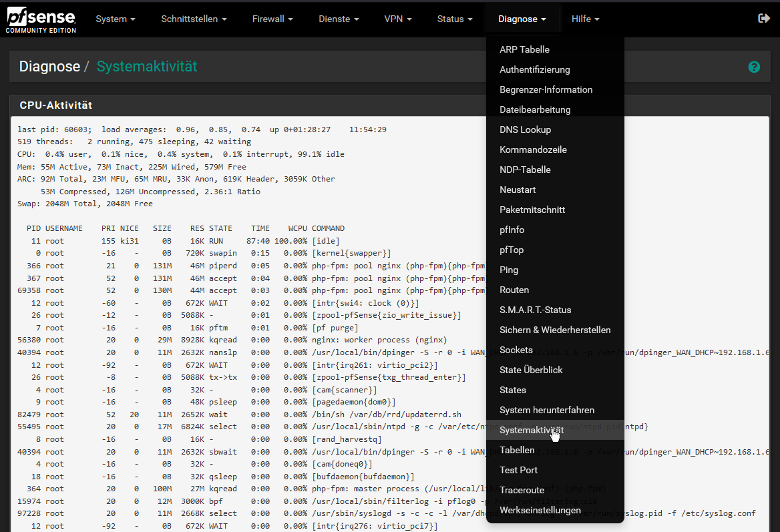Screen dimensions: 780x532
Task: Open Sichern & Wiederherstellen menu item
Action: click(x=555, y=330)
